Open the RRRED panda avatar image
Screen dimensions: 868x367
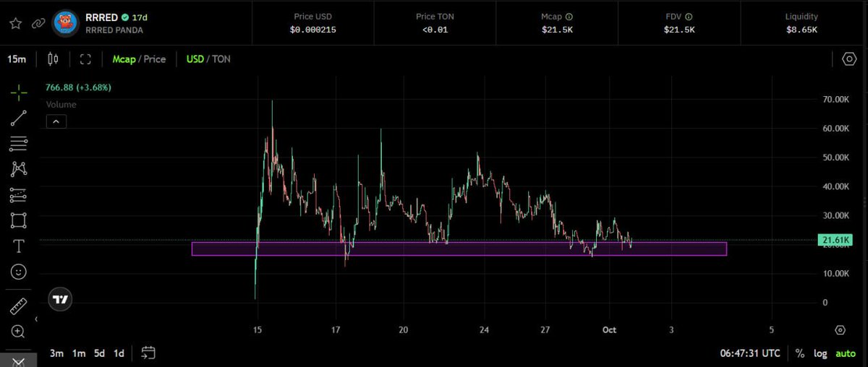[x=67, y=22]
